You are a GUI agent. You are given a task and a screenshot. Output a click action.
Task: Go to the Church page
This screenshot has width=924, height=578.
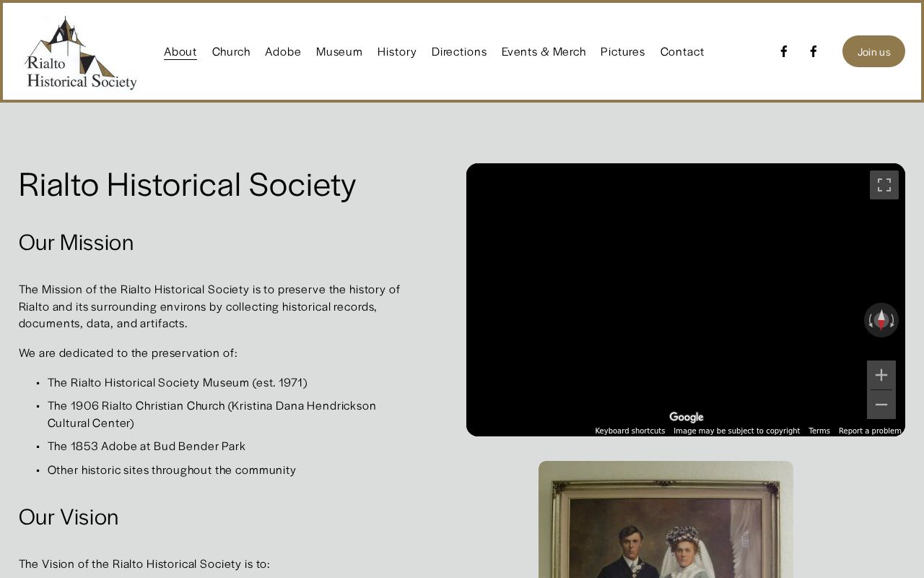pos(231,51)
